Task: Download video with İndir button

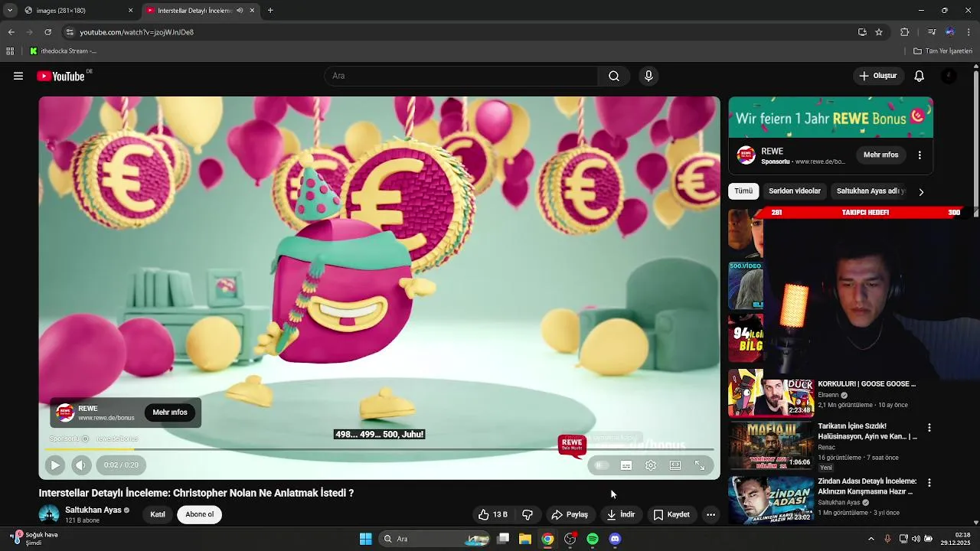Action: (621, 514)
